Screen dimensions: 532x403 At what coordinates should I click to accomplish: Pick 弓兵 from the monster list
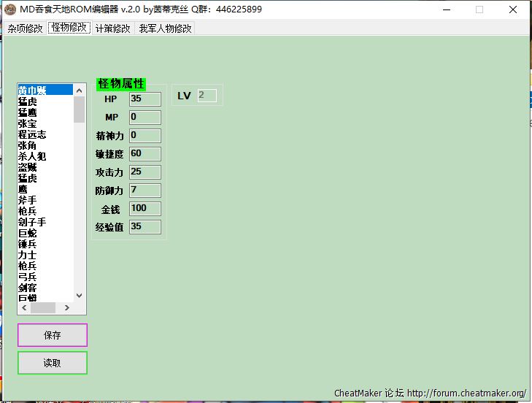coord(28,277)
